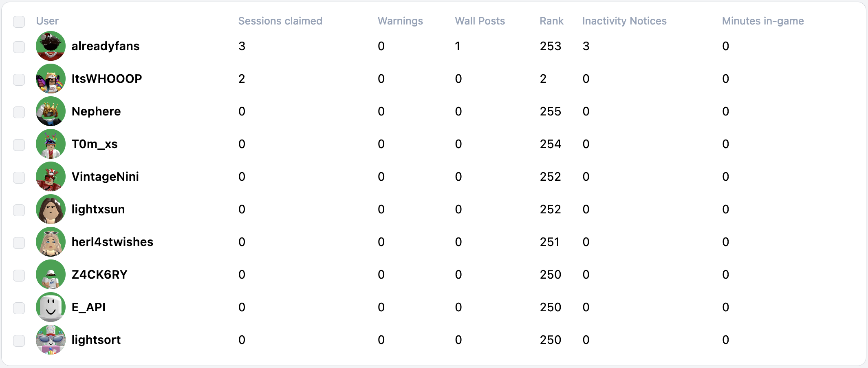Tick checkbox next to herl4stwishes
This screenshot has height=368, width=868.
coord(19,243)
